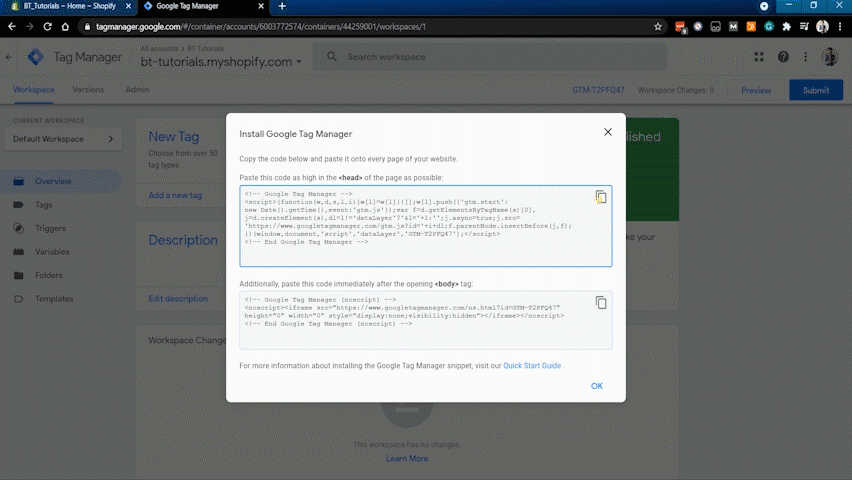Image resolution: width=852 pixels, height=480 pixels.
Task: Go back in the browser
Action: (12, 27)
